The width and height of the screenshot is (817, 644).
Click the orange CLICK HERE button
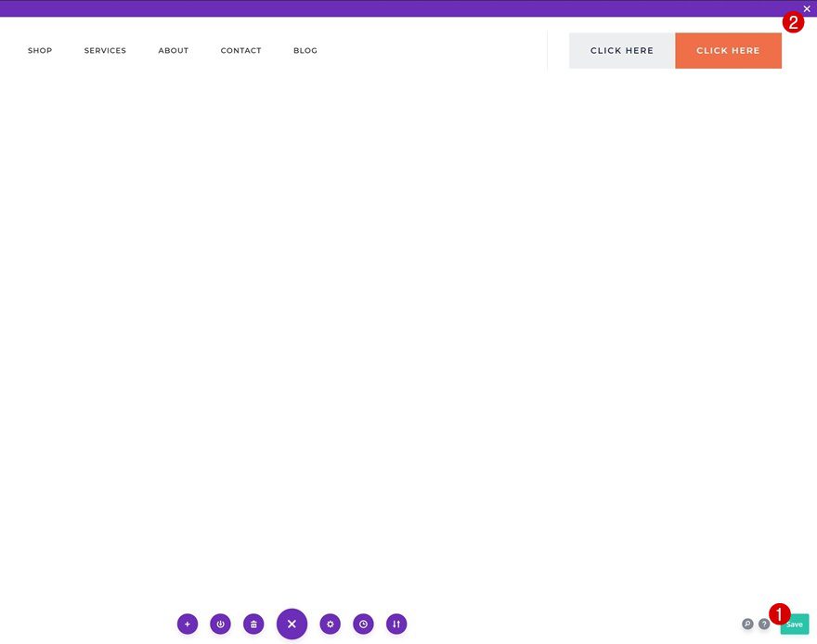728,50
